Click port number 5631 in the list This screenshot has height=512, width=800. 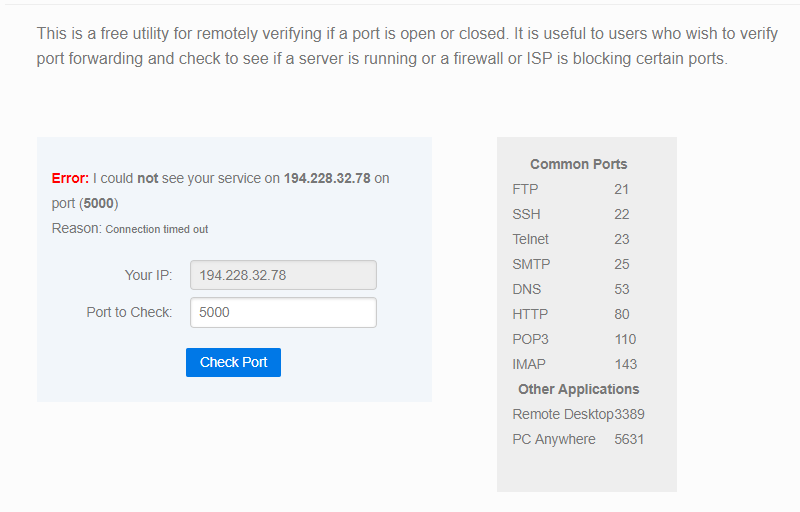point(629,439)
